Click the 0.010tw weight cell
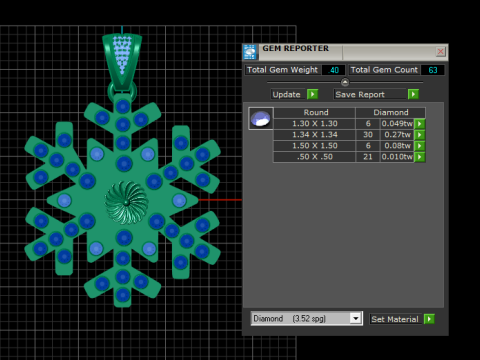The image size is (480, 360). (x=397, y=157)
